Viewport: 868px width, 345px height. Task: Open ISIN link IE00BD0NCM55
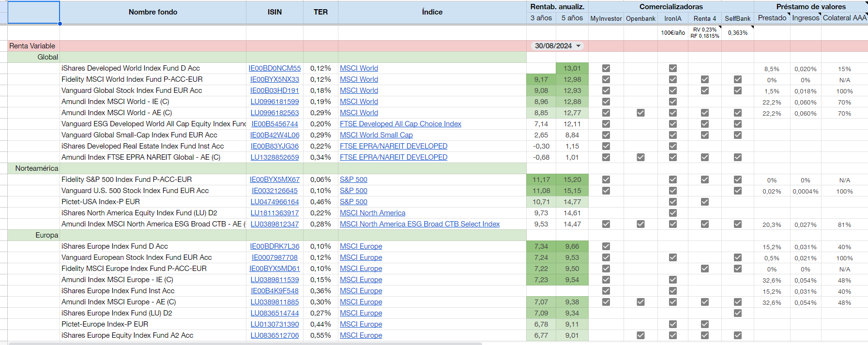[274, 68]
